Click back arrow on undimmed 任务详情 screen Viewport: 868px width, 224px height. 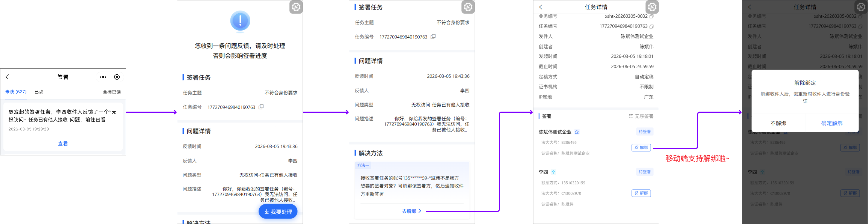pos(541,7)
